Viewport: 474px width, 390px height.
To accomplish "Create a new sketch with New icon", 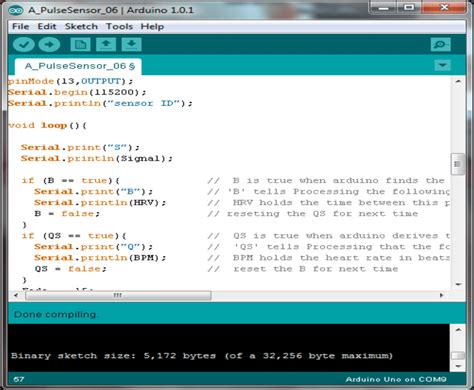I will pos(80,44).
